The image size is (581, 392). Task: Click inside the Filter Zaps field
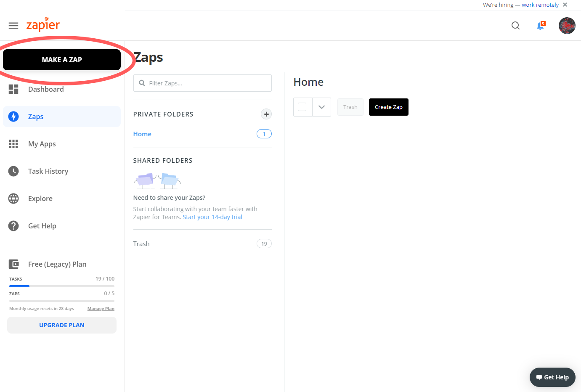(x=202, y=83)
